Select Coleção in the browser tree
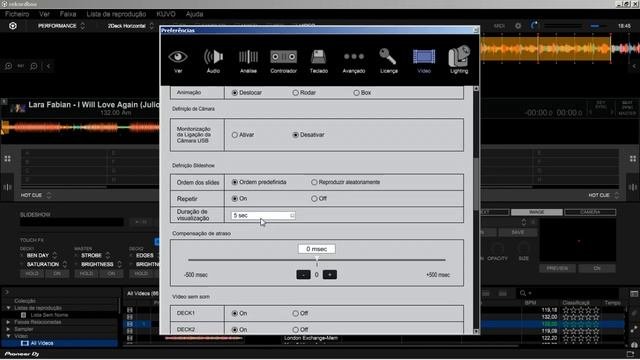This screenshot has width=640, height=360. [25, 301]
